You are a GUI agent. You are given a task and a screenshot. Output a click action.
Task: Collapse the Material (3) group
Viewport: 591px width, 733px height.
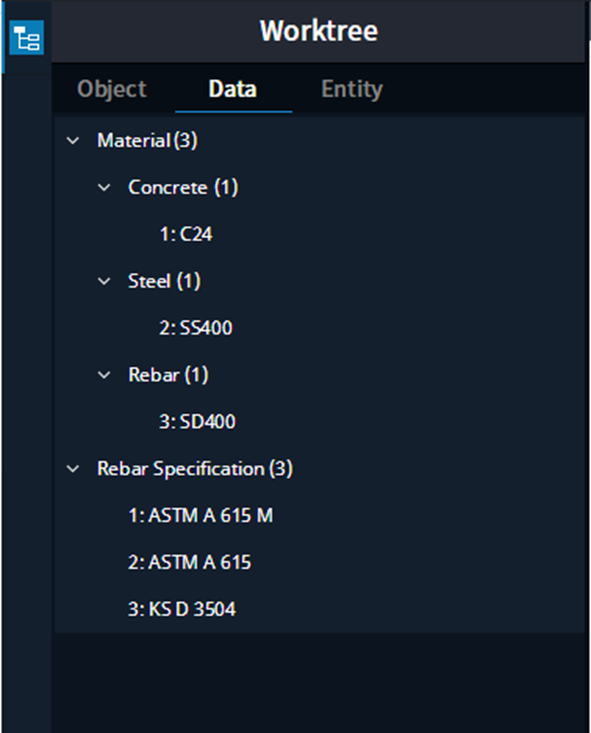(72, 140)
